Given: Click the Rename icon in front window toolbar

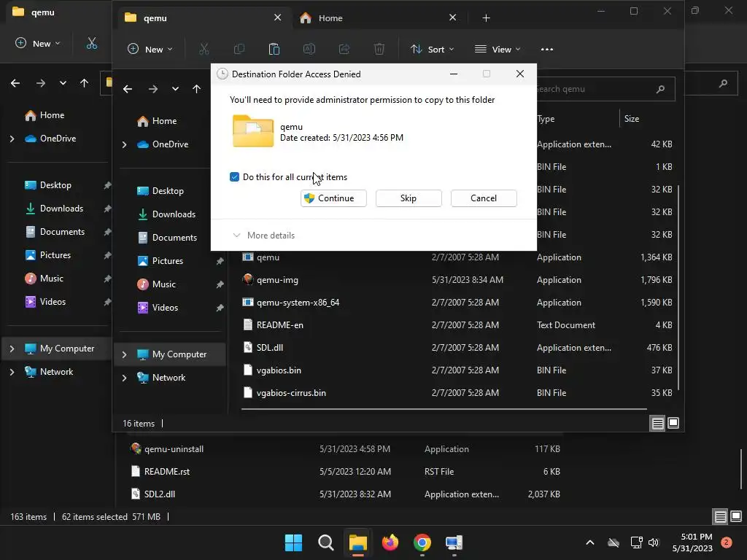Looking at the screenshot, I should pyautogui.click(x=309, y=49).
